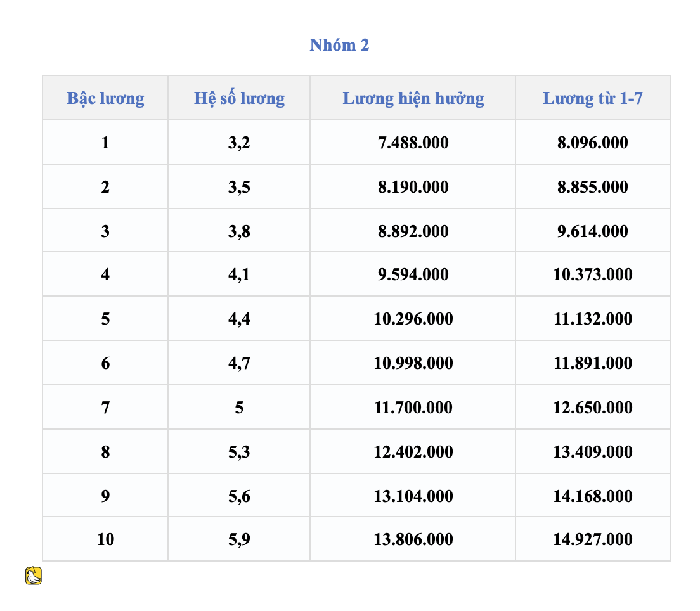Screen dimensions: 700x611
Task: Click the 9.594.000 salary figure
Action: pyautogui.click(x=413, y=274)
